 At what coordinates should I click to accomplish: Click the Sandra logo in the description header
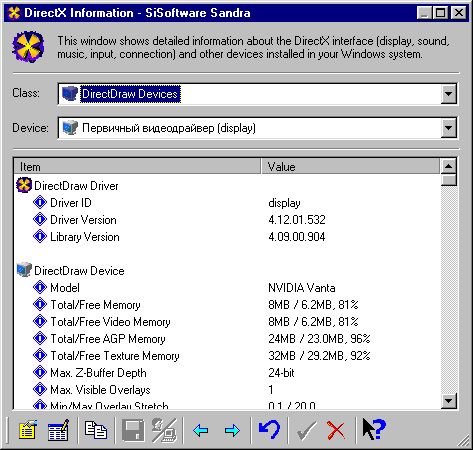[28, 47]
